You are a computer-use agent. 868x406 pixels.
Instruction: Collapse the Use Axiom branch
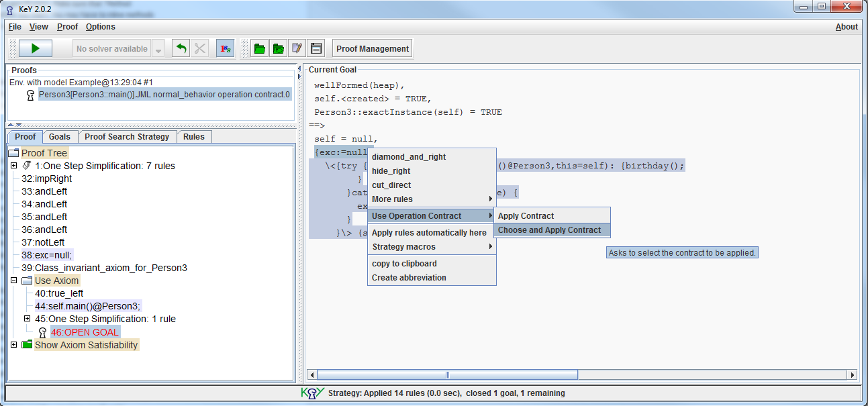pos(14,281)
